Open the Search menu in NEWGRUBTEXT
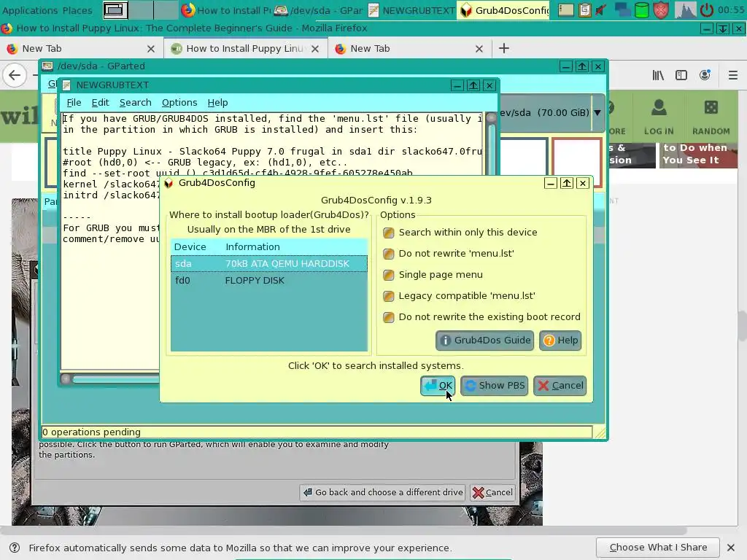This screenshot has width=747, height=560. (135, 102)
